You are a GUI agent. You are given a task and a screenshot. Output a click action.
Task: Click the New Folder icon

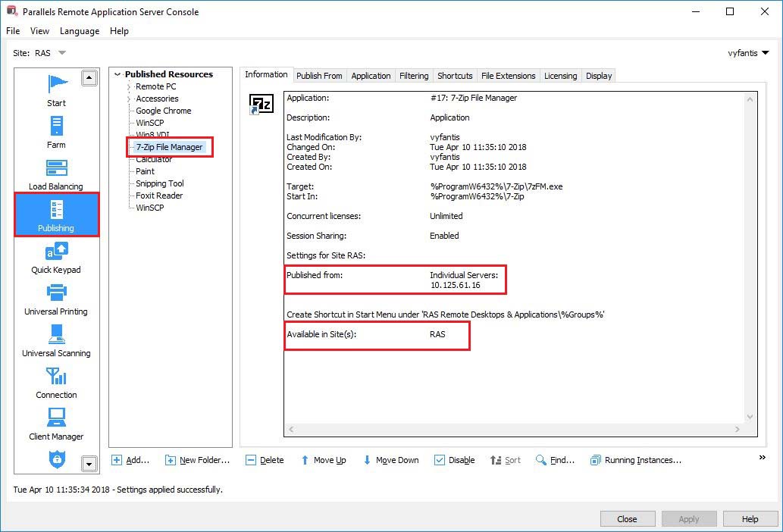tap(171, 460)
